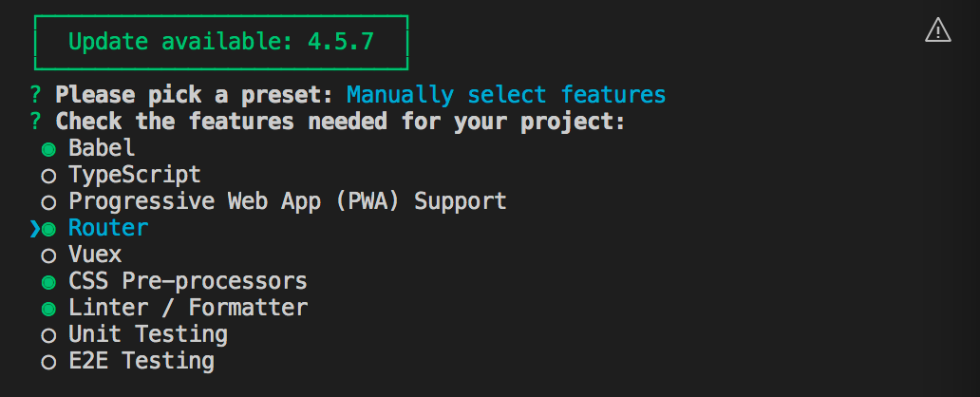Enable the Unit Testing circle
Image resolution: width=980 pixels, height=397 pixels.
(47, 335)
